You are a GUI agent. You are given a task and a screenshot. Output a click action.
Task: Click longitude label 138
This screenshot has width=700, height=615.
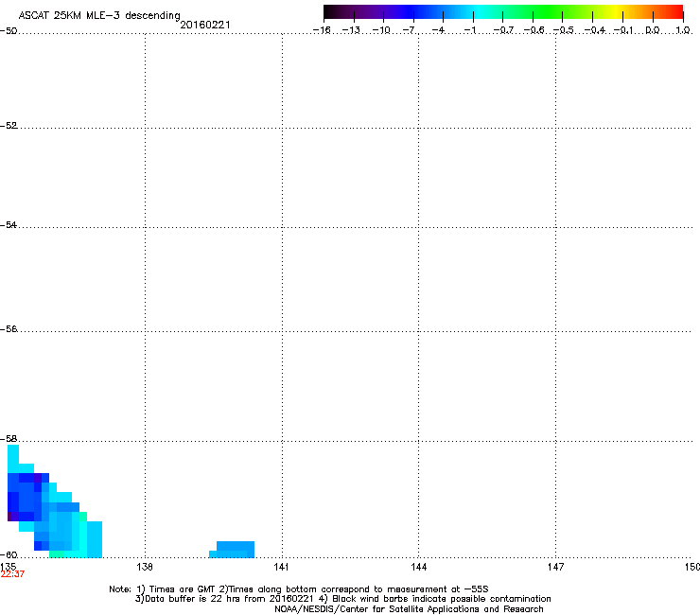coord(145,567)
